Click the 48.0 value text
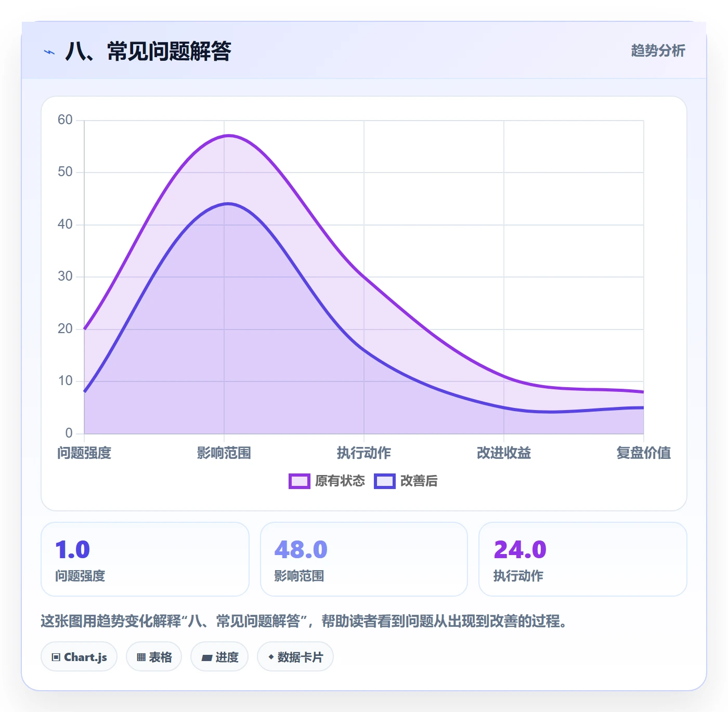The height and width of the screenshot is (712, 728). pyautogui.click(x=301, y=550)
